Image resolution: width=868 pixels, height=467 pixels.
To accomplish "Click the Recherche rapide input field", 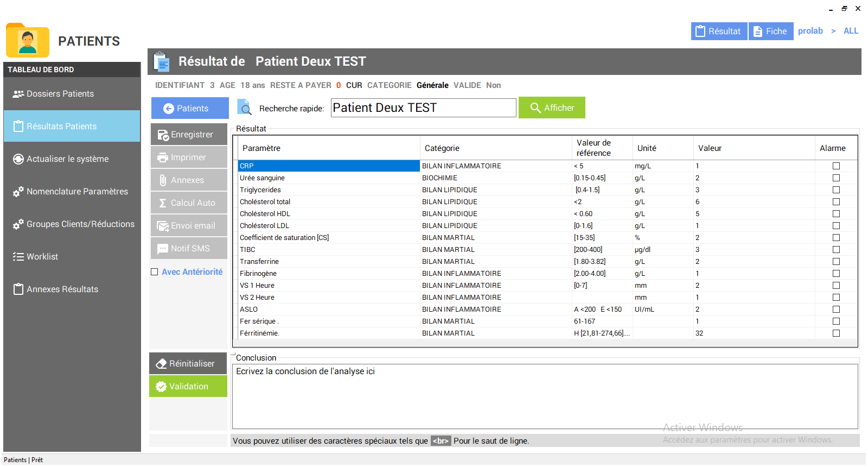I will click(x=423, y=108).
